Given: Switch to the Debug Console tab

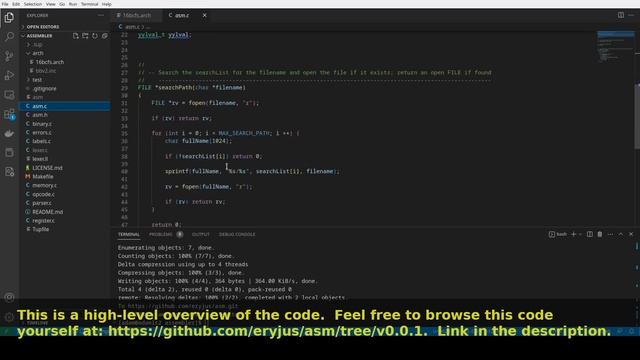Looking at the screenshot, I should (x=237, y=234).
